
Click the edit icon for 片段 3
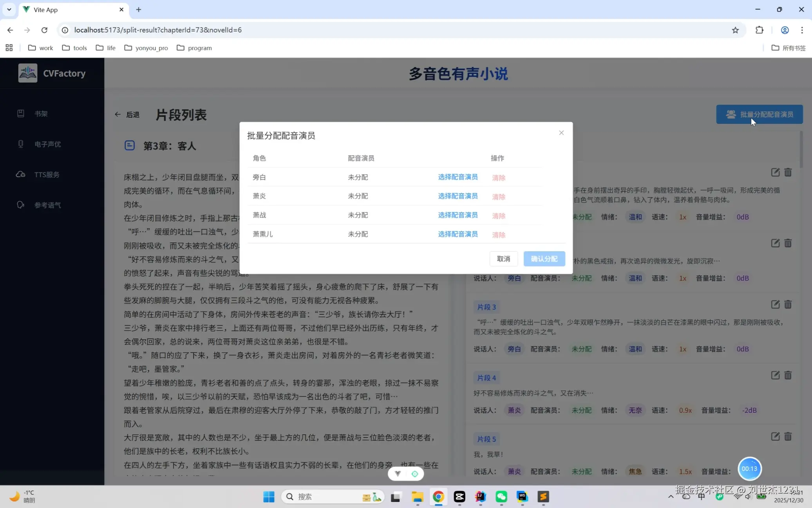(775, 305)
